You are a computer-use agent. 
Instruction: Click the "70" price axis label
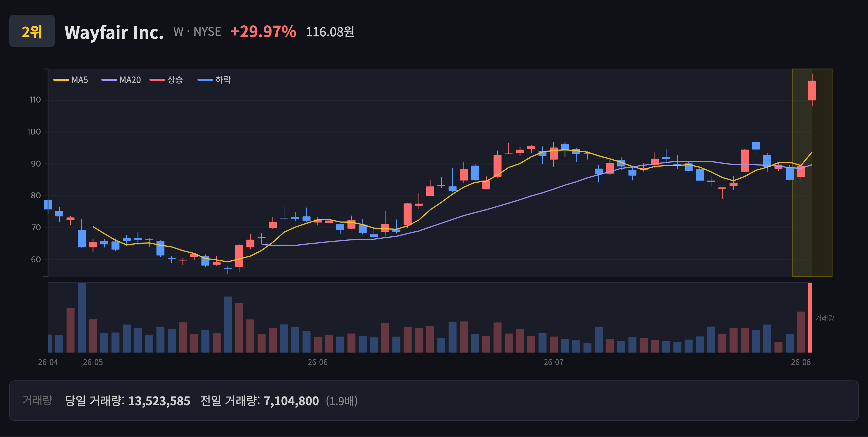36,228
